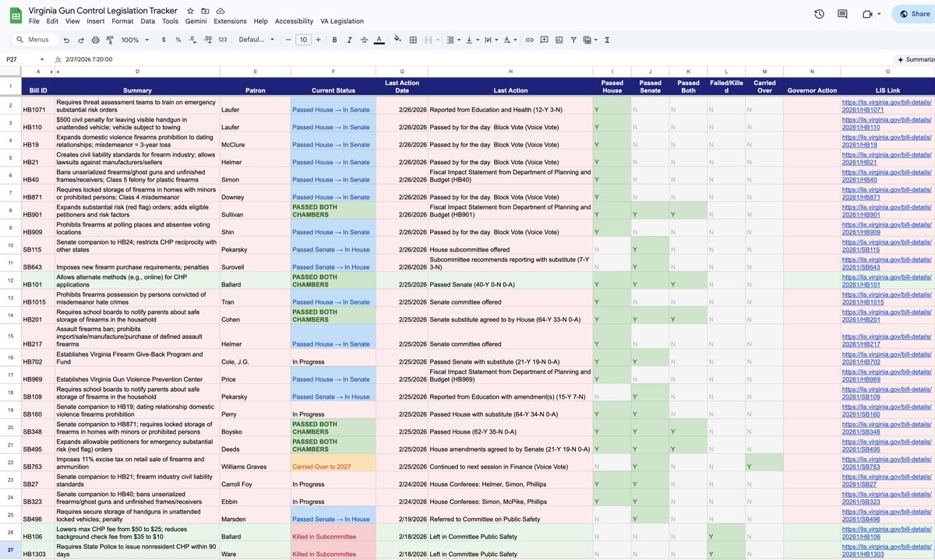Select column H header
The width and height of the screenshot is (935, 560).
pos(510,72)
